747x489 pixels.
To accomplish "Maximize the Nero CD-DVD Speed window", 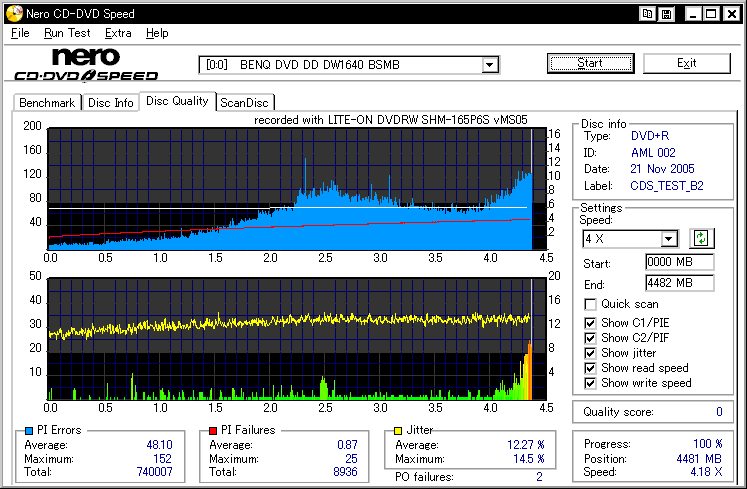I will click(x=711, y=14).
